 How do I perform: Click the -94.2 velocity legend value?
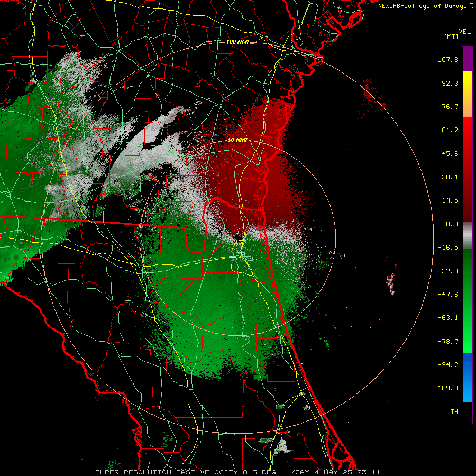click(448, 365)
